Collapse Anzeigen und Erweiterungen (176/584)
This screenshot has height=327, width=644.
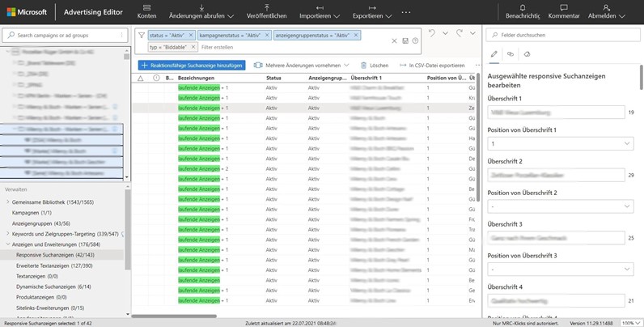[8, 244]
